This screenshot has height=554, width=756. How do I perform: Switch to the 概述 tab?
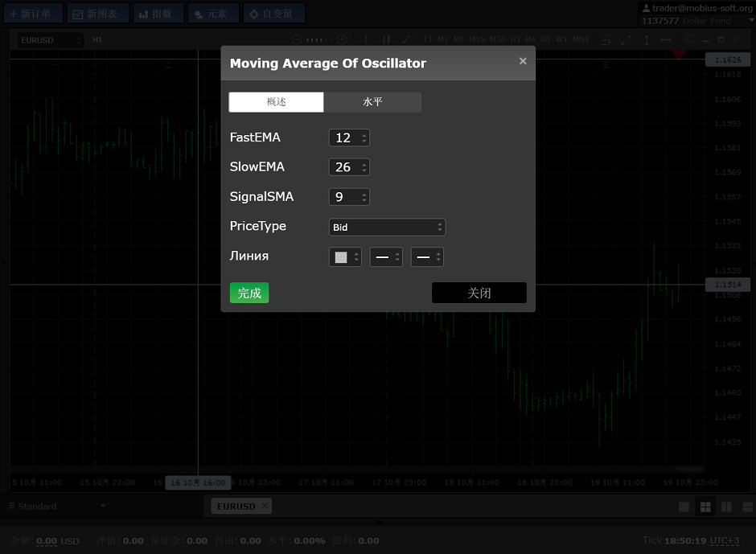pyautogui.click(x=276, y=102)
